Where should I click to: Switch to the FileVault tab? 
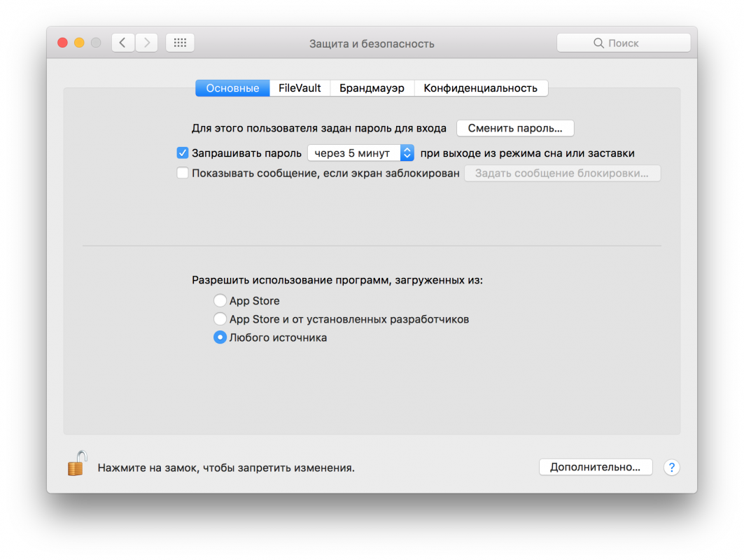tap(300, 88)
